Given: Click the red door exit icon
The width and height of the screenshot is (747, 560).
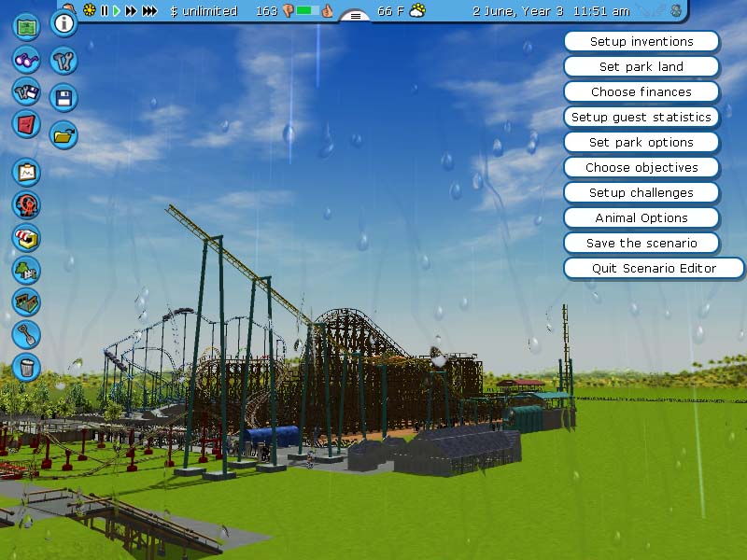Looking at the screenshot, I should point(26,124).
